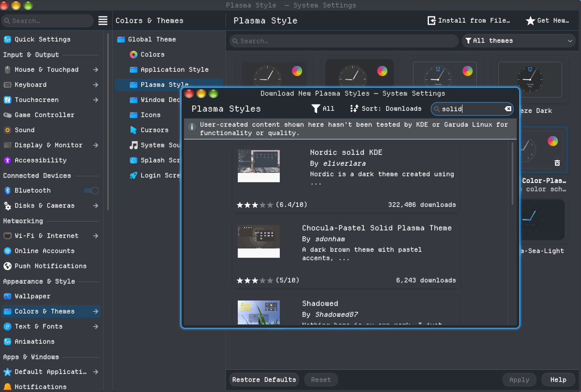Click Install from File button
Screen dimensions: 581x392
tap(469, 21)
